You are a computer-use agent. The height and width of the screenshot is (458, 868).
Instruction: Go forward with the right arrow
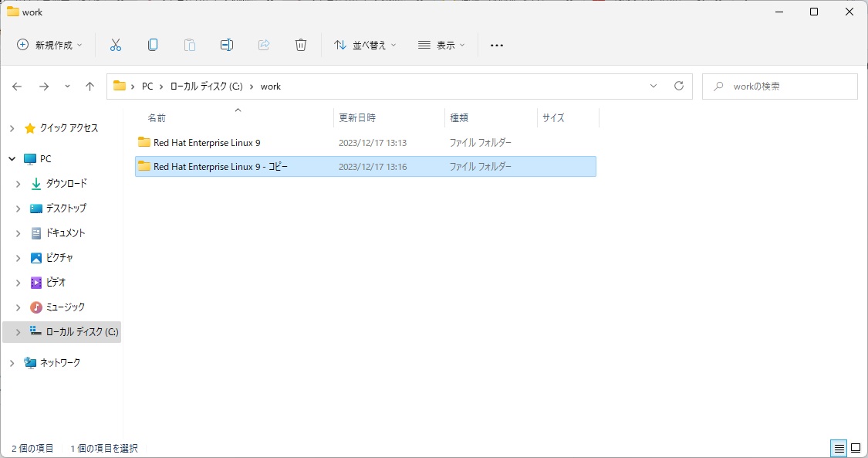coord(44,87)
